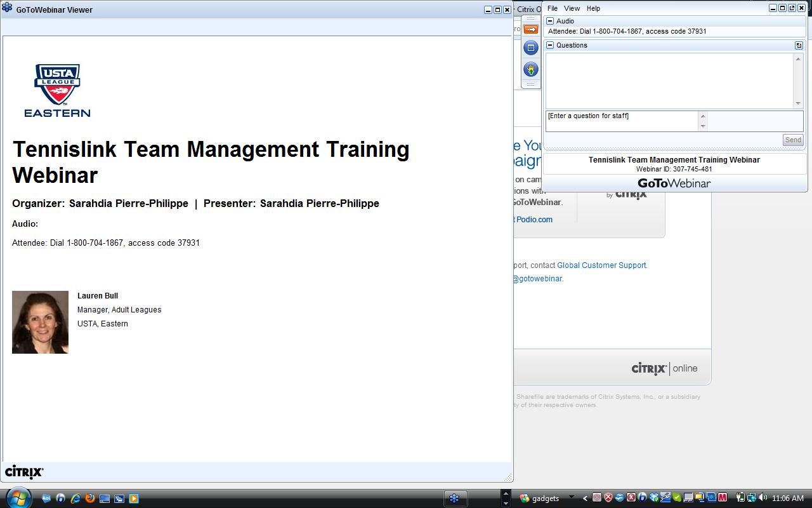This screenshot has height=508, width=812.
Task: Launch Internet Explorer from quick launch
Action: (x=75, y=498)
